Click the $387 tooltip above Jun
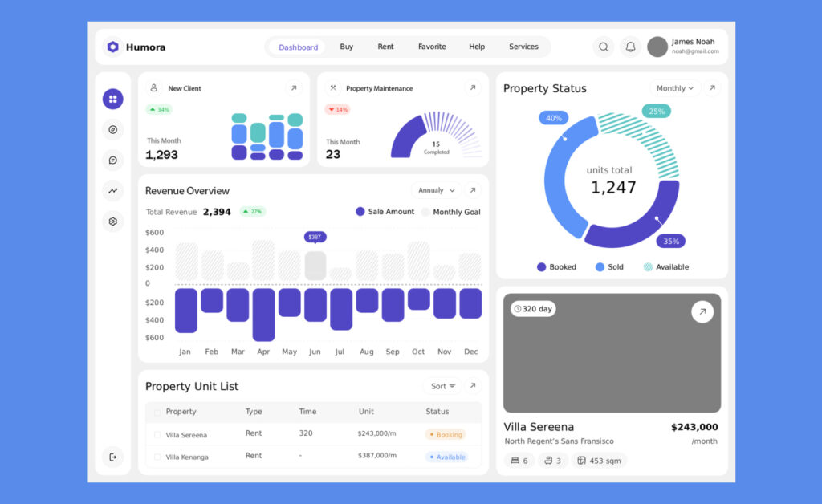Viewport: 822px width, 504px height. pyautogui.click(x=315, y=238)
